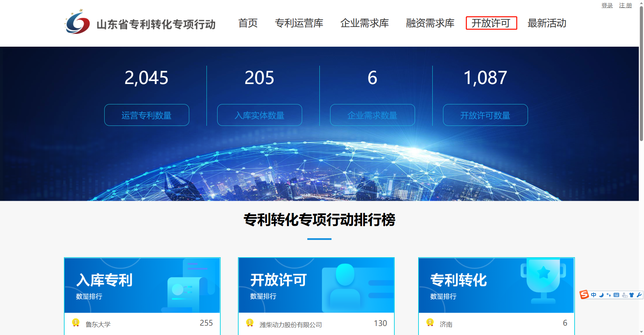644x335 pixels.
Task: Click the moon half-width icon in IME bar
Action: pos(601,295)
